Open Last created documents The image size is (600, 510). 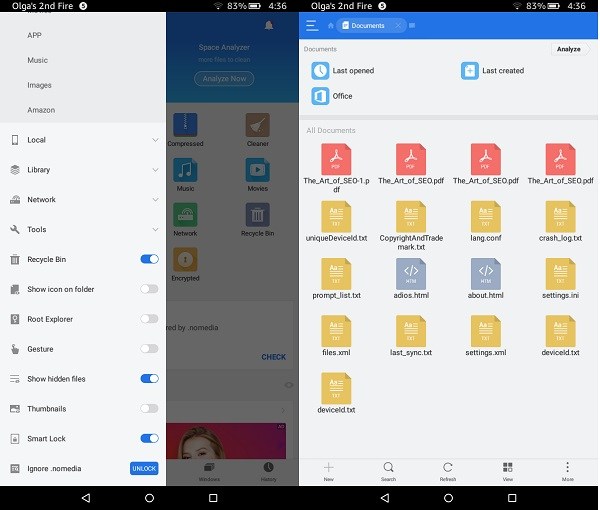click(x=492, y=71)
